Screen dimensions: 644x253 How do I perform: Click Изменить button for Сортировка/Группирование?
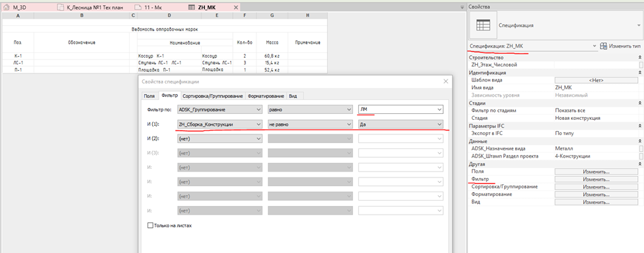[x=596, y=186]
